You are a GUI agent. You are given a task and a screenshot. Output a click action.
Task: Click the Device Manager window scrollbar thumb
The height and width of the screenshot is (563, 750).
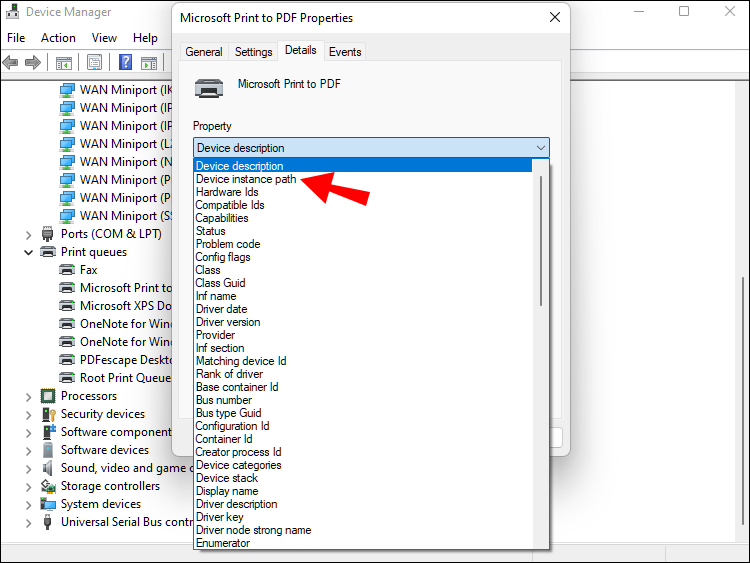pos(743,399)
